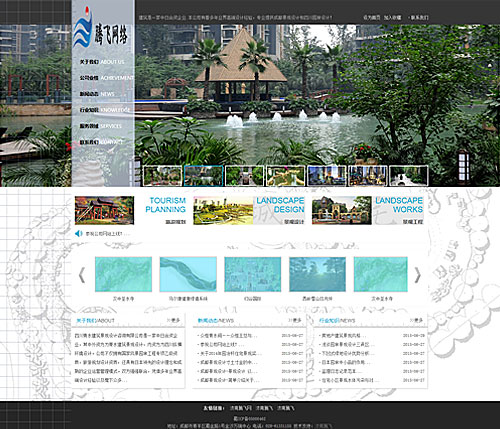Expand more in the middle NEWS panel
The width and height of the screenshot is (500, 429).
point(295,320)
